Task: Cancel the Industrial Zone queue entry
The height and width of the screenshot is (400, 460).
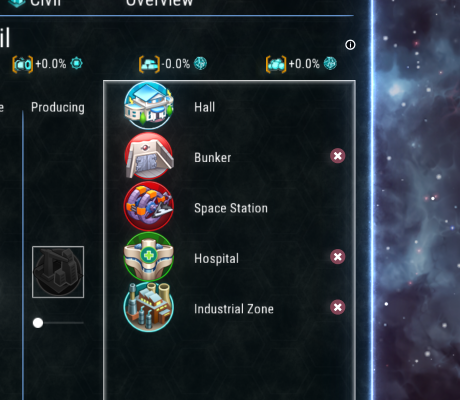Action: 338,307
